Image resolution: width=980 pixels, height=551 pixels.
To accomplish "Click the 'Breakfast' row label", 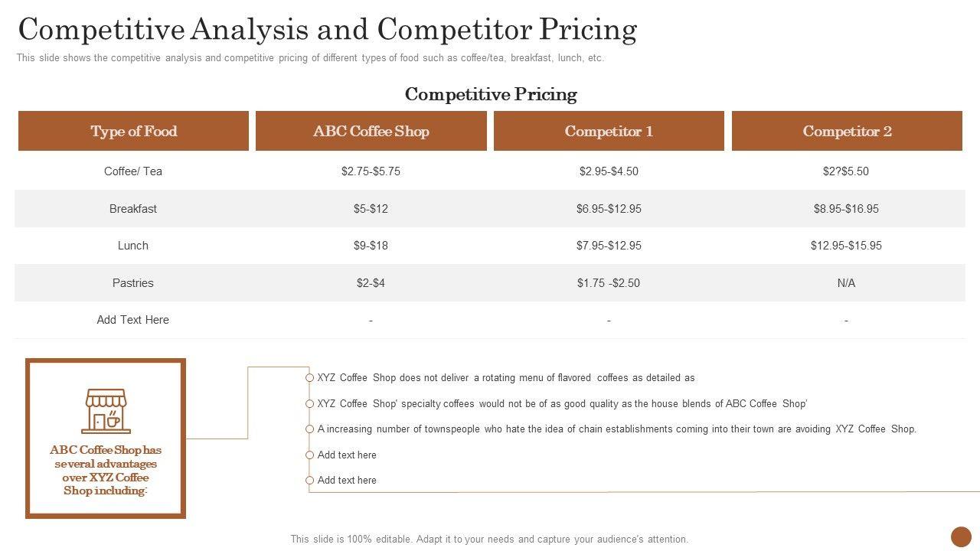I will pos(133,209).
